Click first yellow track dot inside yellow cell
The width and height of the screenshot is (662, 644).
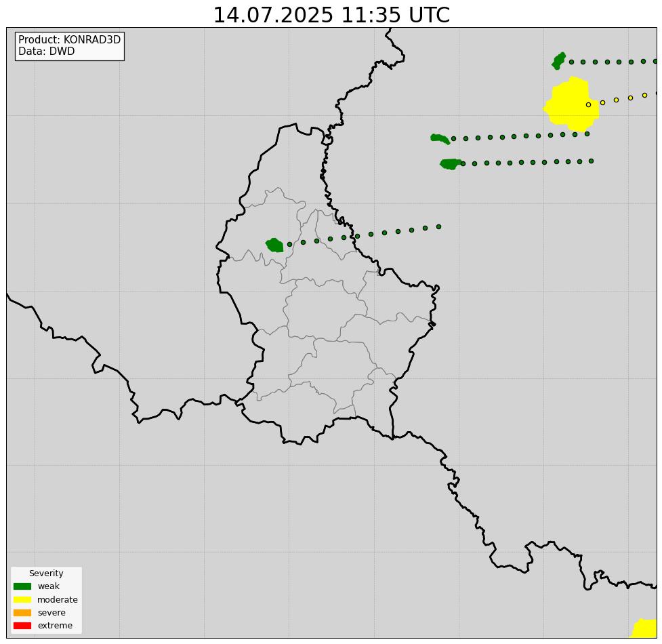point(588,104)
